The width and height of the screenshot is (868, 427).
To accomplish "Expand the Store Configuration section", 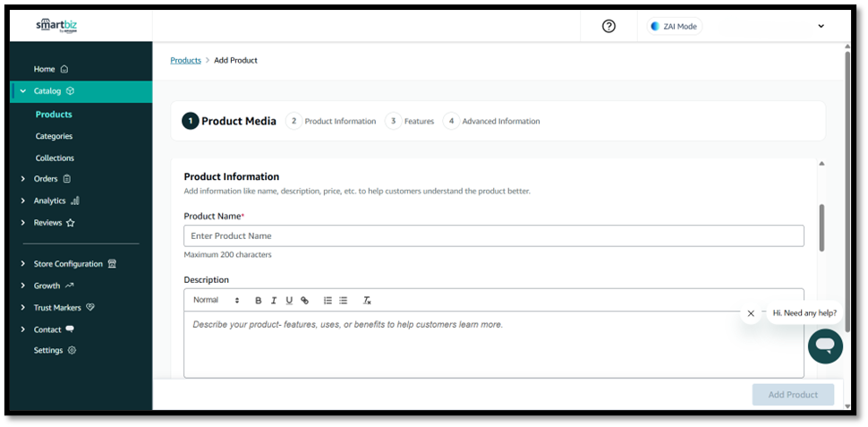I will (x=23, y=264).
